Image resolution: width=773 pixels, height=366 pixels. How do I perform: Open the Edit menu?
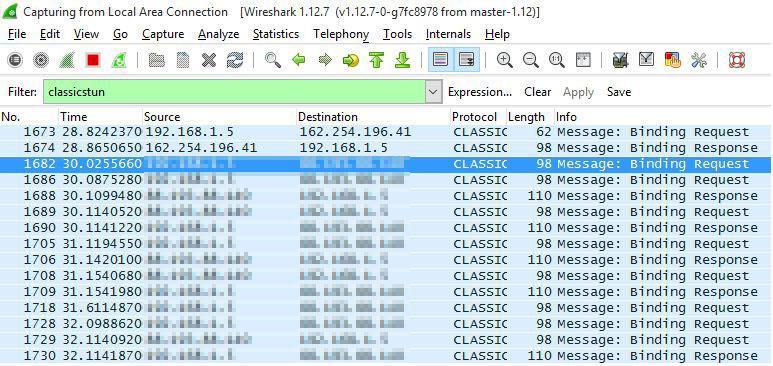tap(50, 34)
